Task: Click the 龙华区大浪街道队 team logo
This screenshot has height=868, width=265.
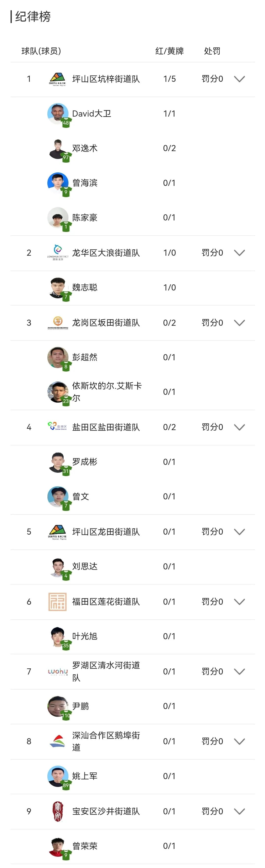Action: point(58,252)
